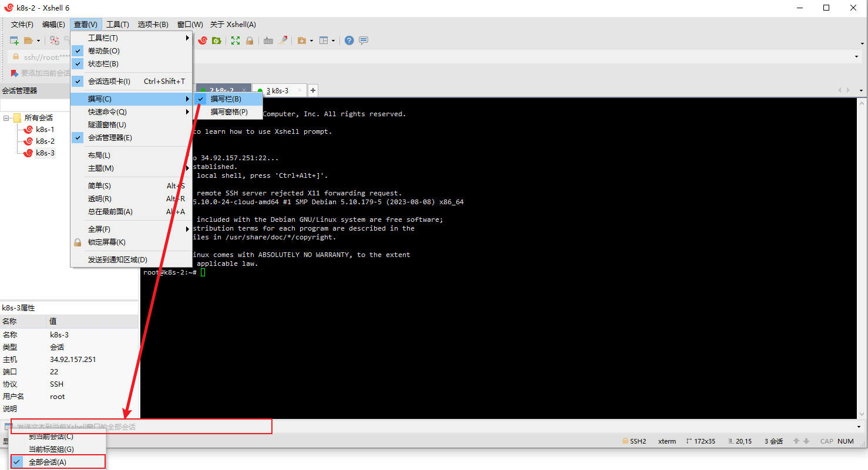Click the SSH2 status bar padlock icon
This screenshot has width=868, height=470.
(x=625, y=441)
